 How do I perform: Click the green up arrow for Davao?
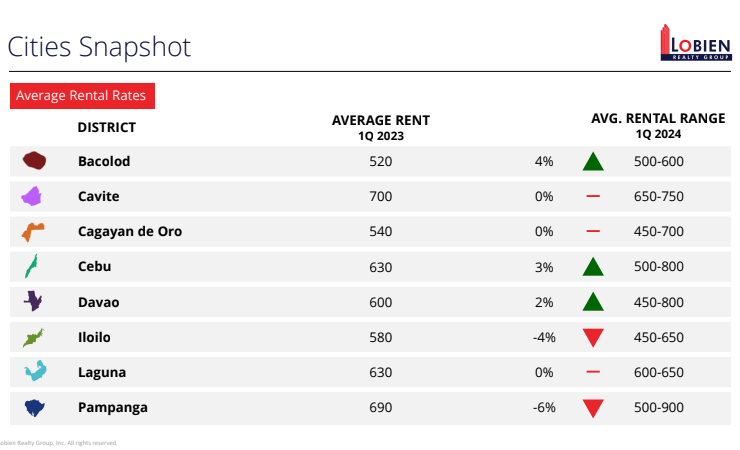(593, 302)
